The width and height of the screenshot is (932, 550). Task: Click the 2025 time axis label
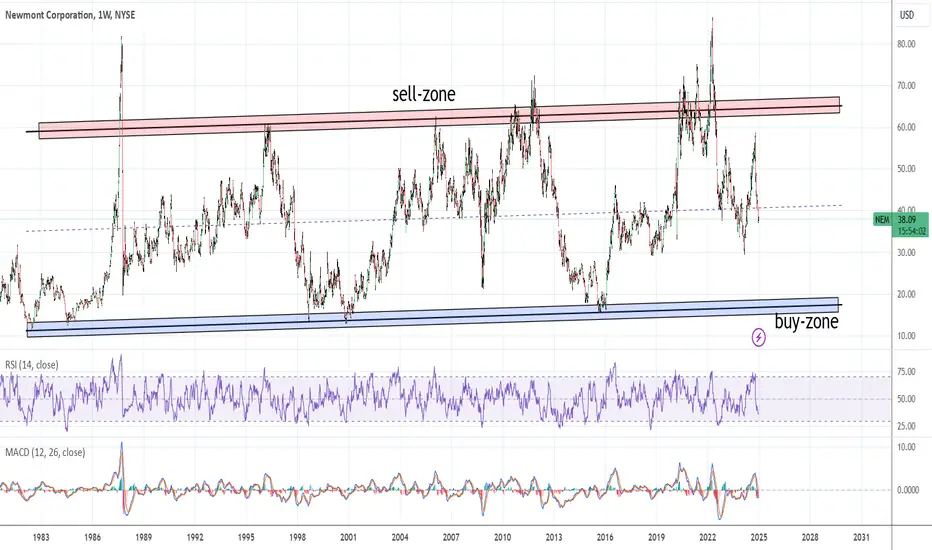pyautogui.click(x=758, y=538)
